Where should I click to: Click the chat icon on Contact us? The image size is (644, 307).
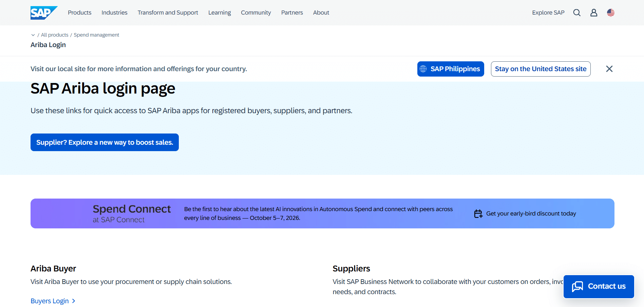tap(577, 286)
